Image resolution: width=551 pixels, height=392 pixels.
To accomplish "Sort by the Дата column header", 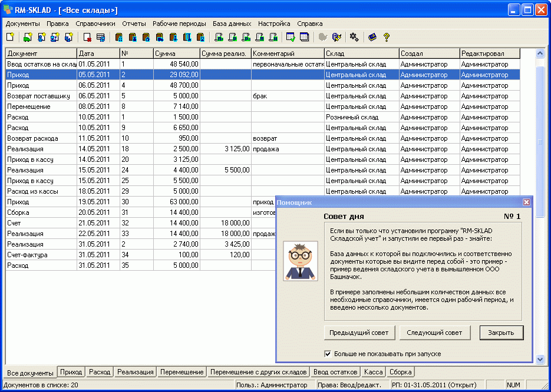I will pos(97,54).
